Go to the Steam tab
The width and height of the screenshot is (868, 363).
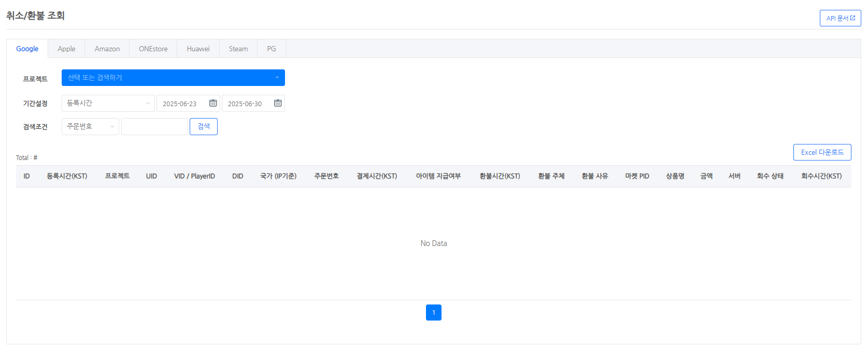238,49
